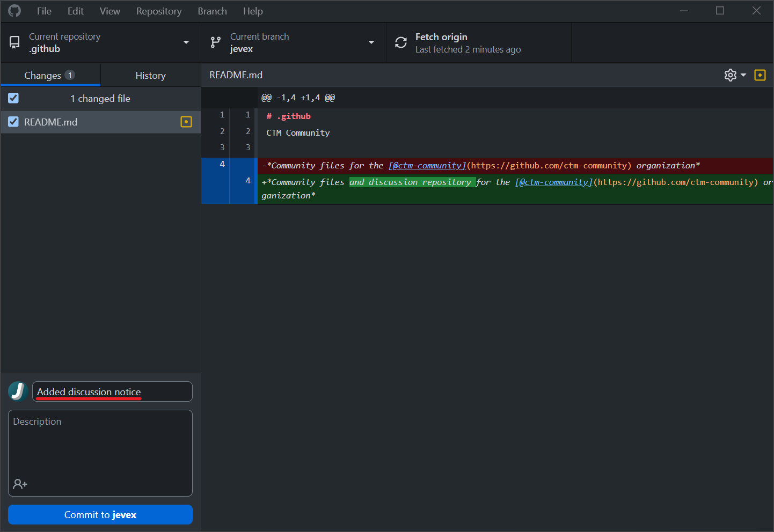Add co-authors using the person-plus icon

pyautogui.click(x=20, y=484)
